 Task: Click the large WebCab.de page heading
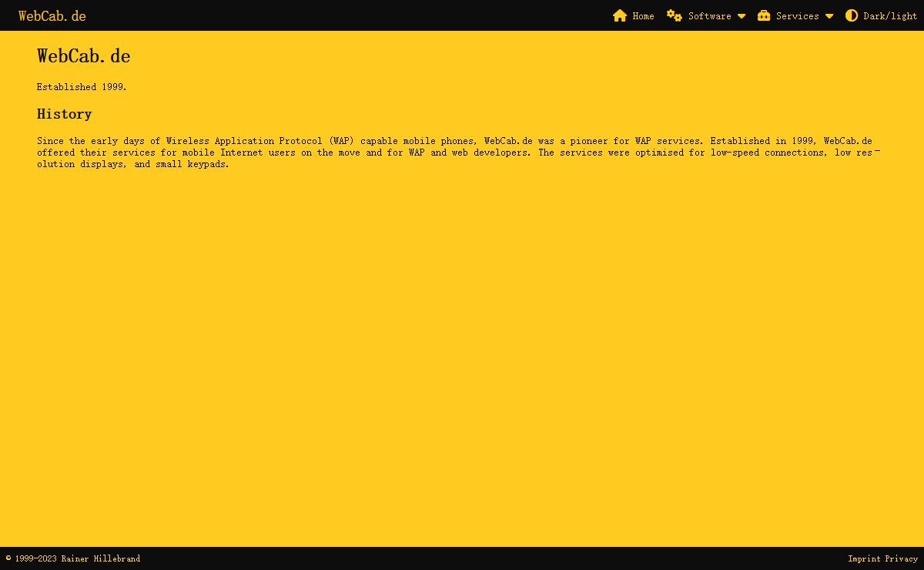pyautogui.click(x=84, y=56)
